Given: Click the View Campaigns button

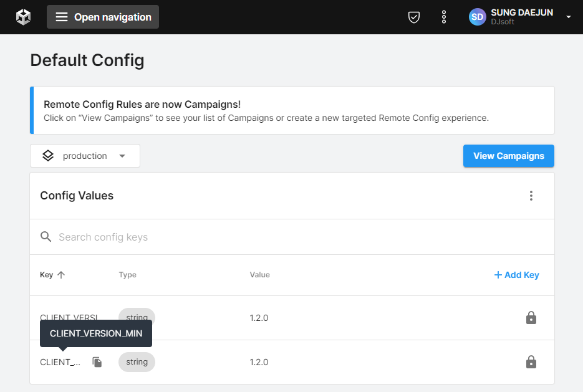Looking at the screenshot, I should point(508,156).
